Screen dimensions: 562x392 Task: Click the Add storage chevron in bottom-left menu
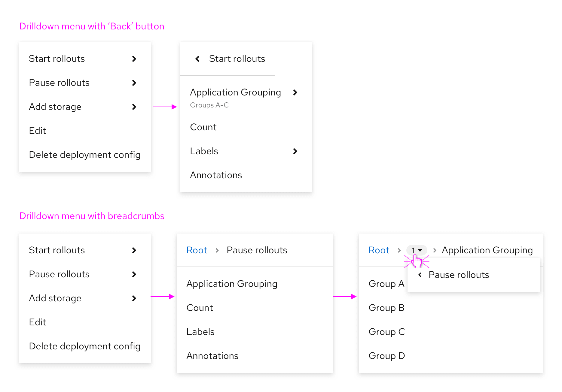tap(134, 298)
